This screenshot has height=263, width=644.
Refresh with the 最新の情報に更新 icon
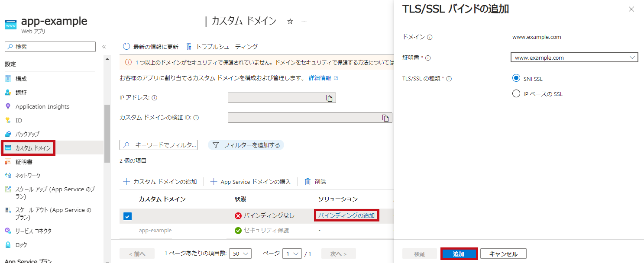pos(126,46)
